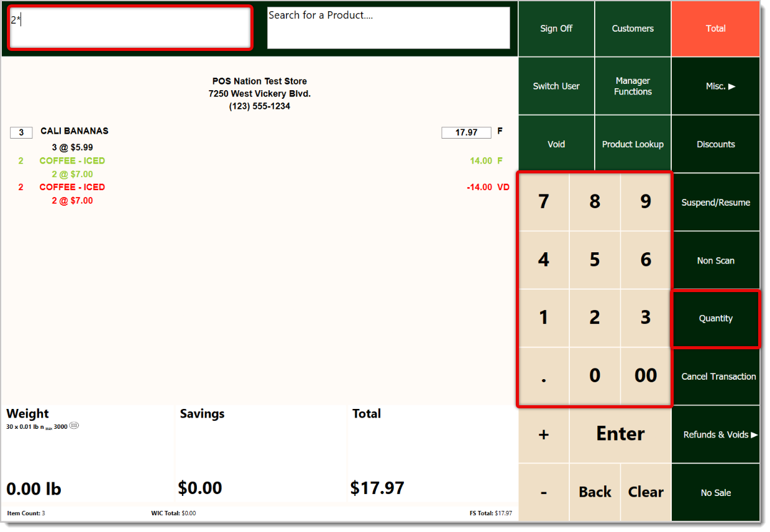Hit the Enter key on keypad
Viewport: 770px width, 532px height.
(620, 434)
